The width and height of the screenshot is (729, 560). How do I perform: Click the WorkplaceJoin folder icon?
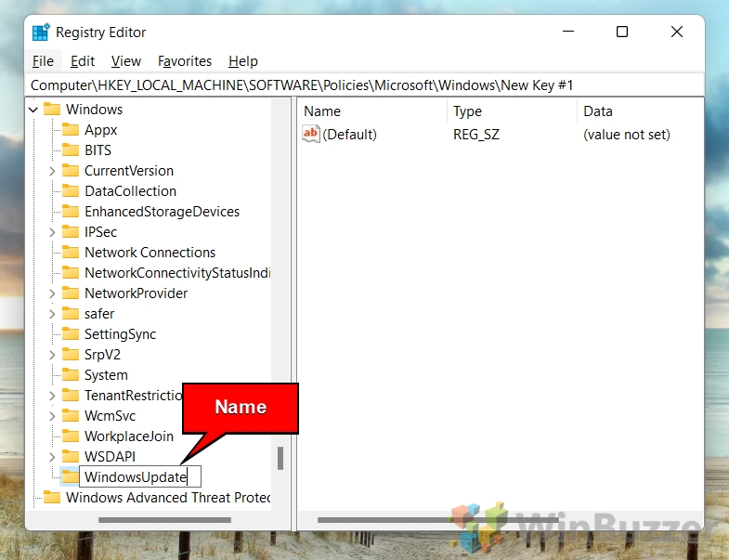[x=71, y=436]
